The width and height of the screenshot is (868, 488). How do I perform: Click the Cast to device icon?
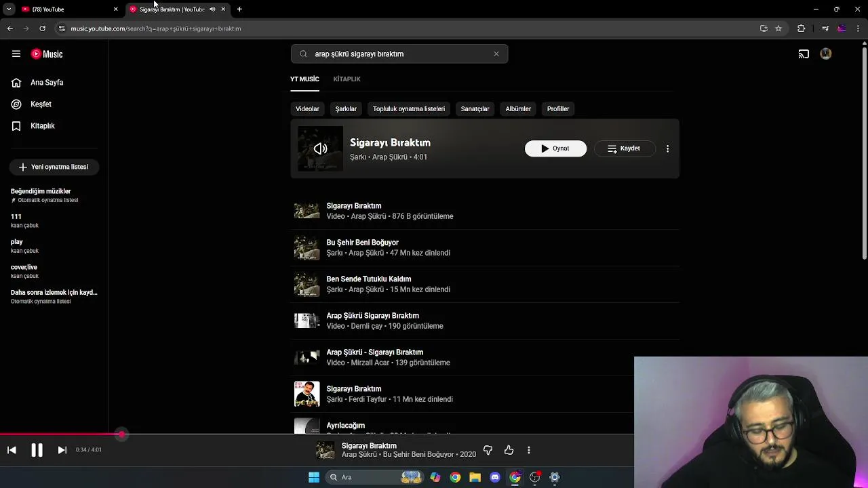[x=804, y=54]
